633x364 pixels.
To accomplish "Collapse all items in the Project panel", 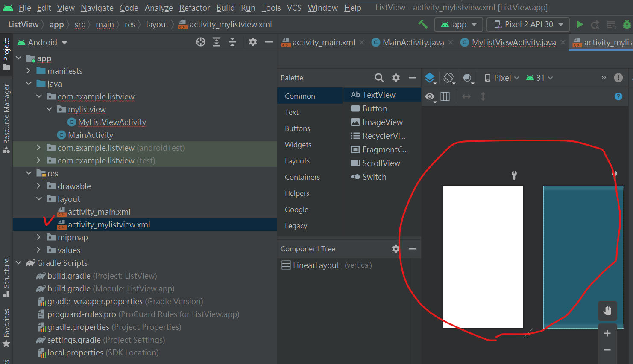I will pos(232,42).
